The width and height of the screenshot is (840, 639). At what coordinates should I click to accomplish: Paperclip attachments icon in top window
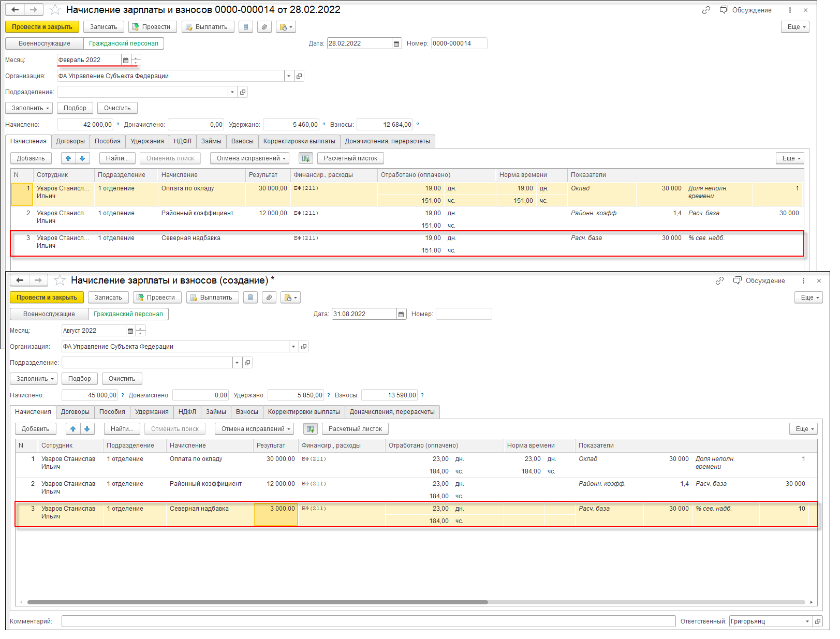pos(264,27)
